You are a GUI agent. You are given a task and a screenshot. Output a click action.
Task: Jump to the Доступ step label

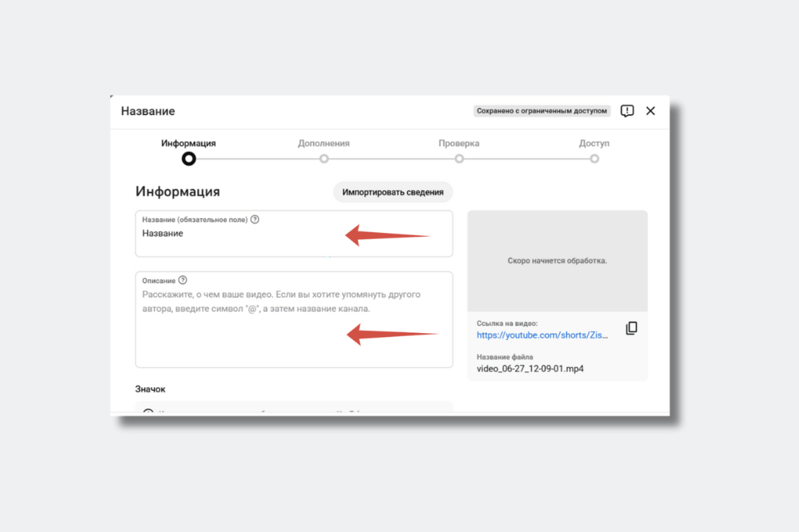[594, 143]
